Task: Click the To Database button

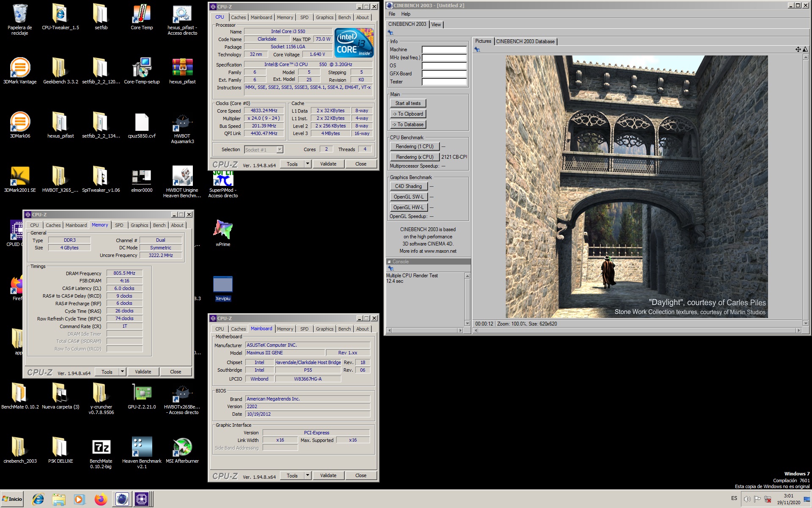Action: point(408,124)
